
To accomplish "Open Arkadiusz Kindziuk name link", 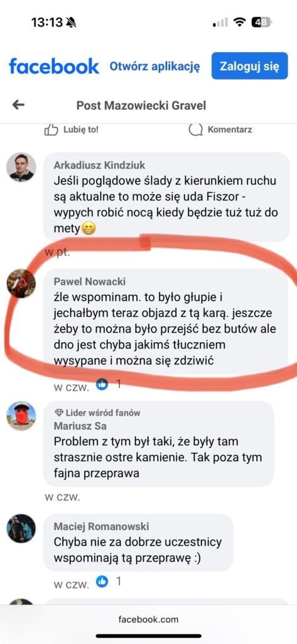I will click(x=99, y=165).
